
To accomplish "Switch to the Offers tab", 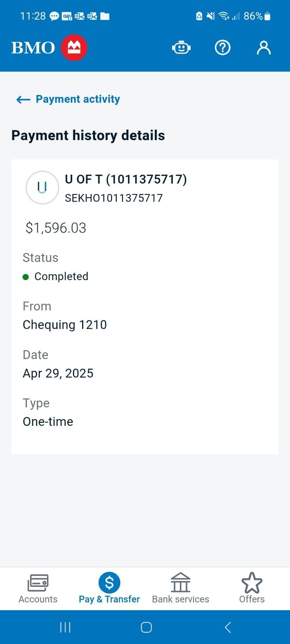I will coord(252,588).
